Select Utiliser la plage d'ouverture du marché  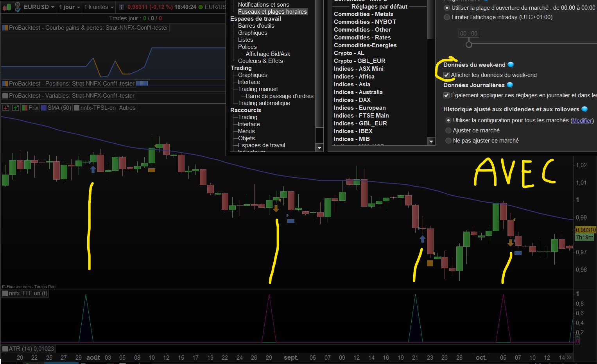coord(447,8)
